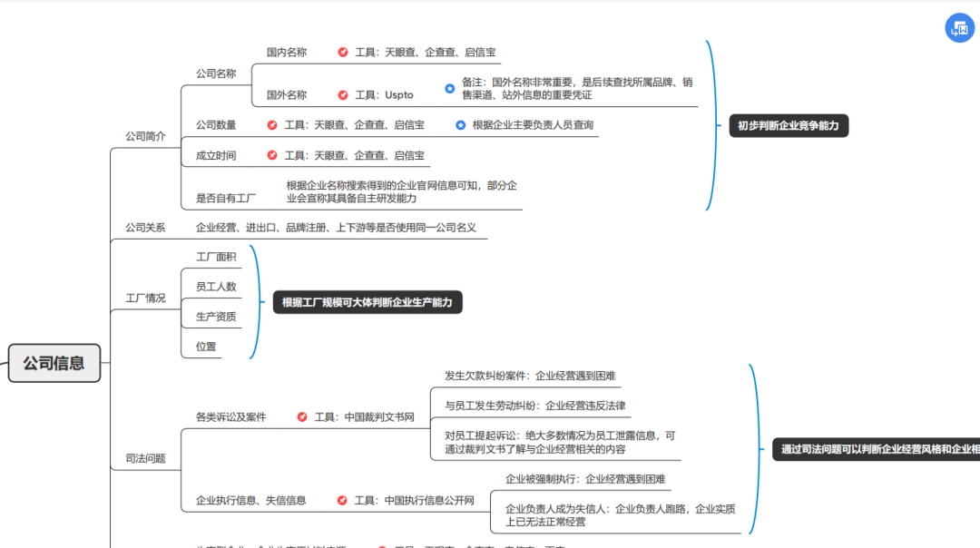Click the red marker next to 工具: 中国裁判文书网
Image resolution: width=980 pixels, height=548 pixels.
[302, 416]
